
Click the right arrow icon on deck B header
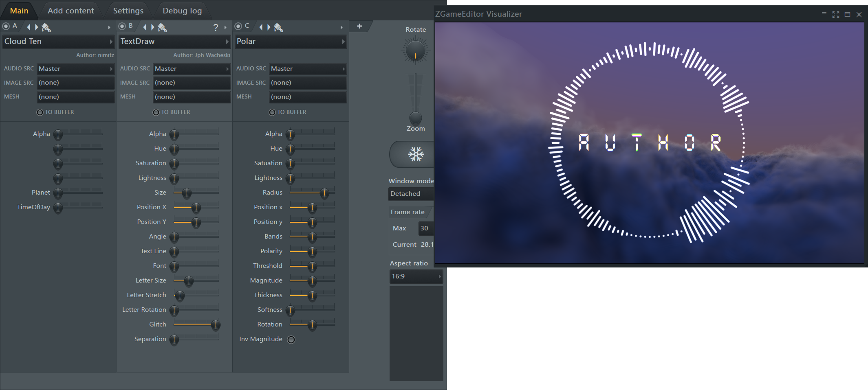pos(153,27)
